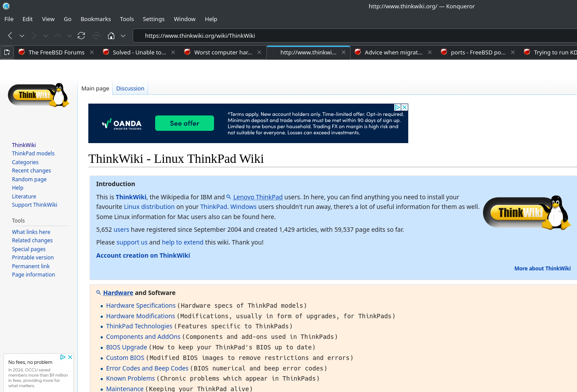Screen dimensions: 577x392
Task: Expand the Back history dropdown arrow
Action: pos(22,36)
